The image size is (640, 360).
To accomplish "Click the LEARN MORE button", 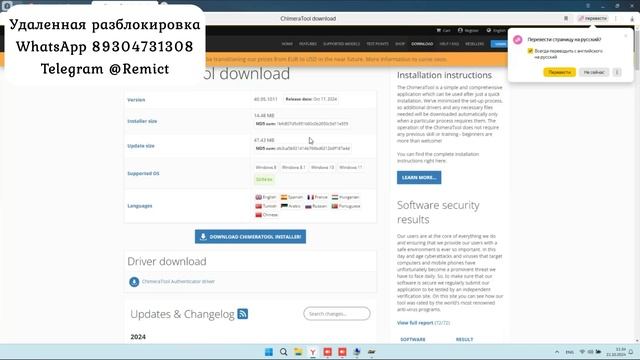I will point(419,178).
